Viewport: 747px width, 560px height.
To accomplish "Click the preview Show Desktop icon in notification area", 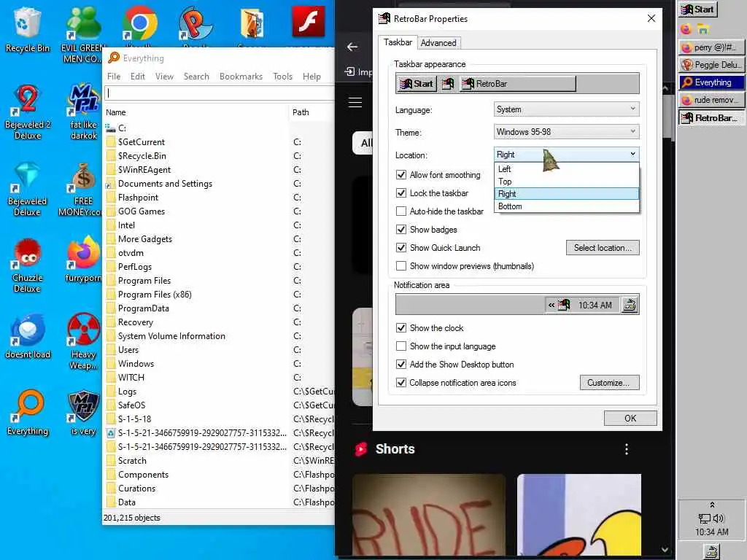I will pyautogui.click(x=630, y=306).
